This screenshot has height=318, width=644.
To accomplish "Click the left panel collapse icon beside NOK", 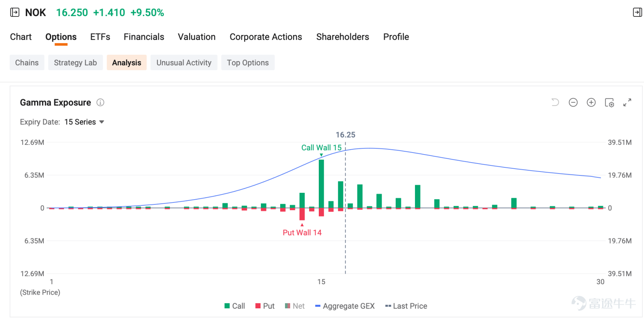I will 14,12.
